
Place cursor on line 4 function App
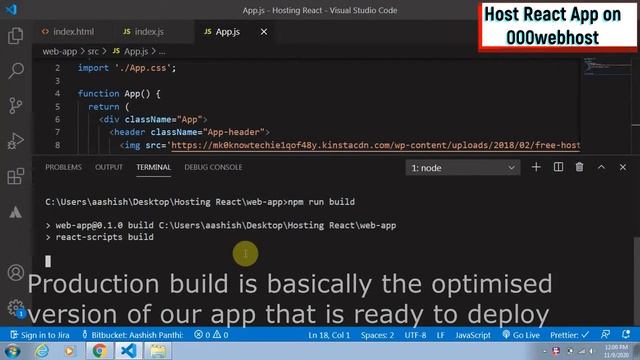(119, 93)
